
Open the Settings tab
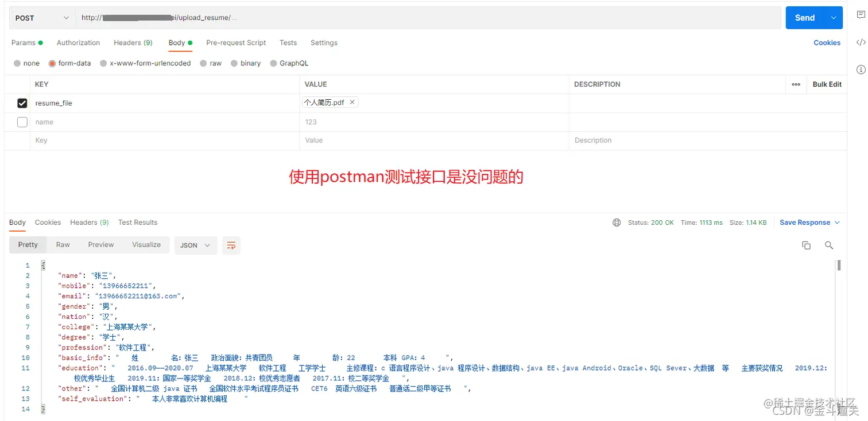click(324, 43)
